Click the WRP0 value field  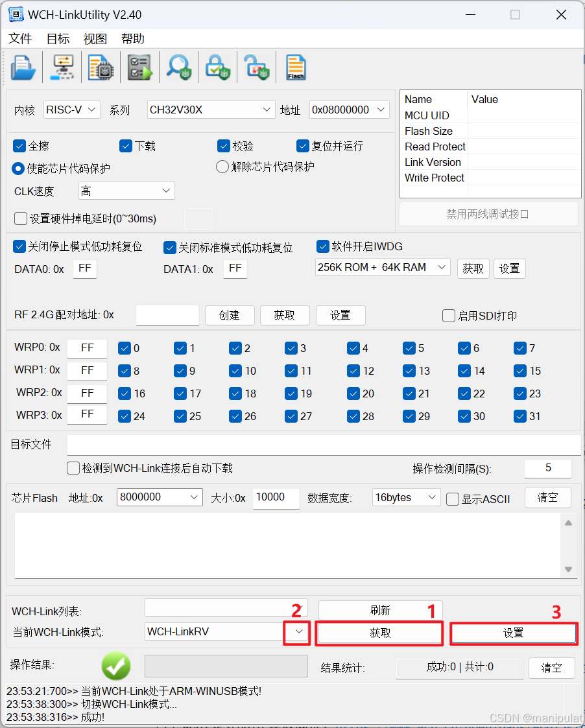(x=88, y=348)
